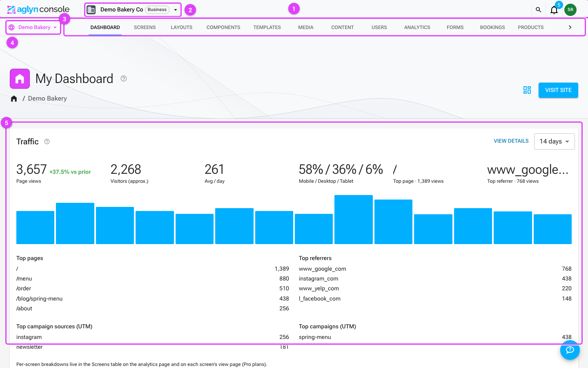This screenshot has height=368, width=588.
Task: Go to the Media tab
Action: [x=306, y=27]
